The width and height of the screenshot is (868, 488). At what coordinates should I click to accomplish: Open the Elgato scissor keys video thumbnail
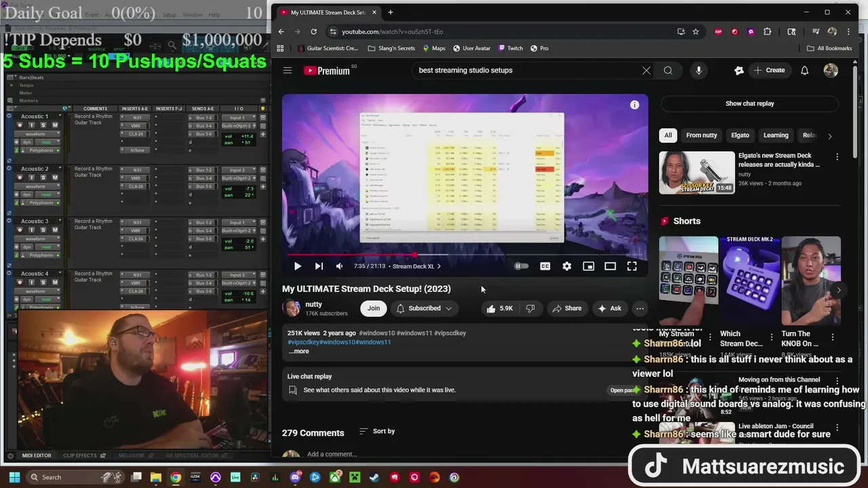point(696,172)
